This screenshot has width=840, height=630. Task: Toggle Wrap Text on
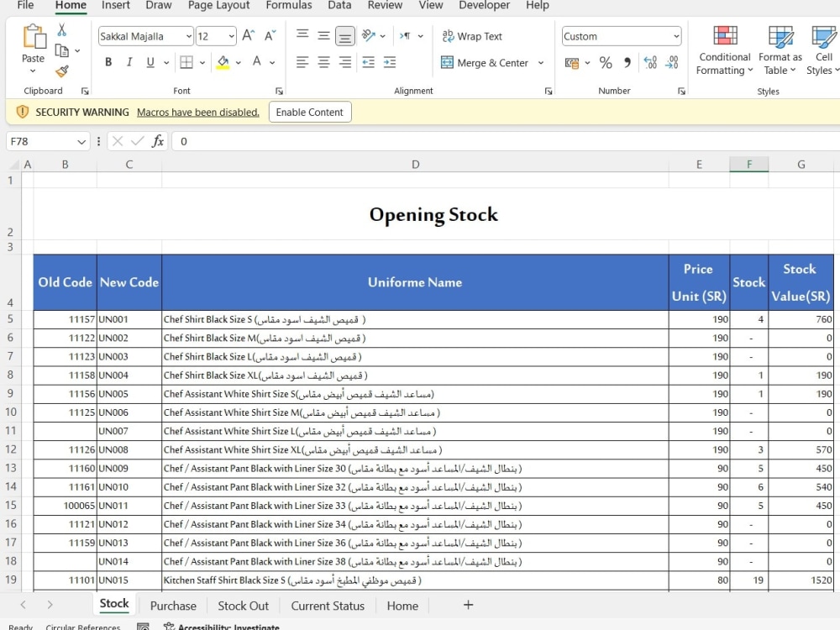click(x=472, y=36)
